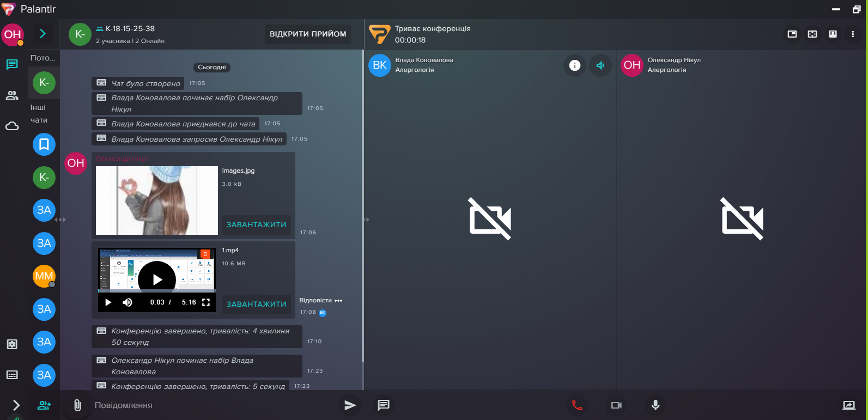
Task: Open the contacts icon in left sidebar
Action: pos(12,95)
